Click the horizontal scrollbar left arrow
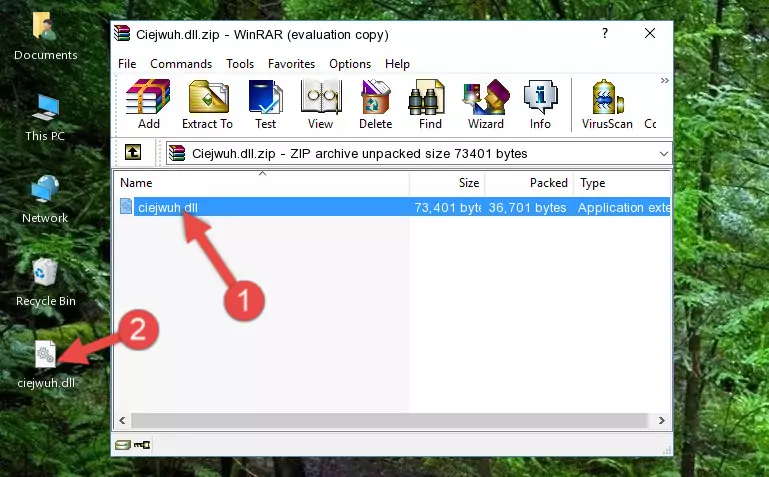Screen dimensions: 769x477 point(123,421)
